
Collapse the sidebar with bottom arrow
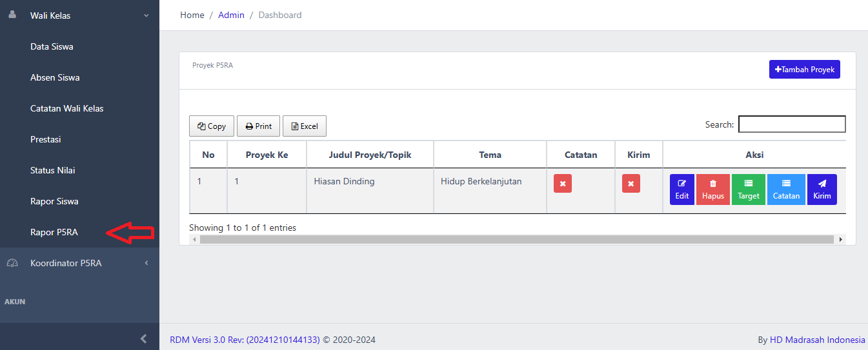(143, 338)
